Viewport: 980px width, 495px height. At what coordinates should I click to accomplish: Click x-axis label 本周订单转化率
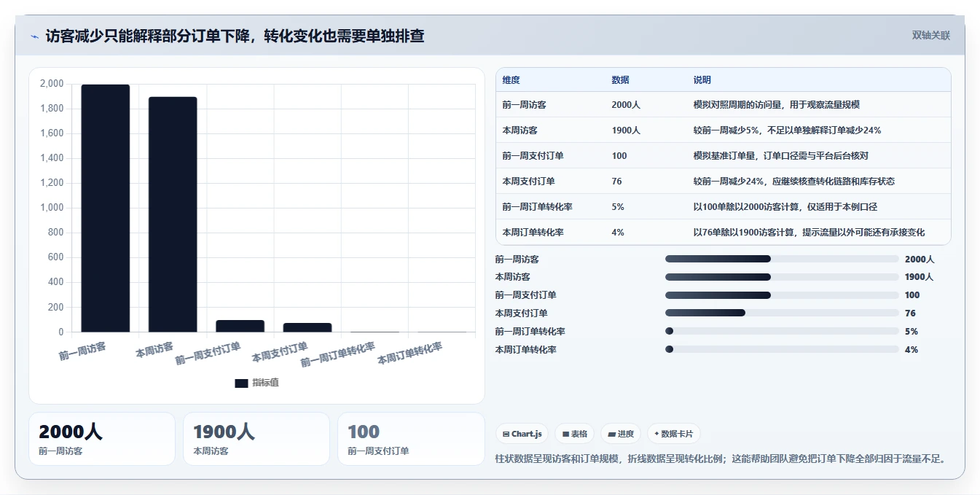click(409, 354)
